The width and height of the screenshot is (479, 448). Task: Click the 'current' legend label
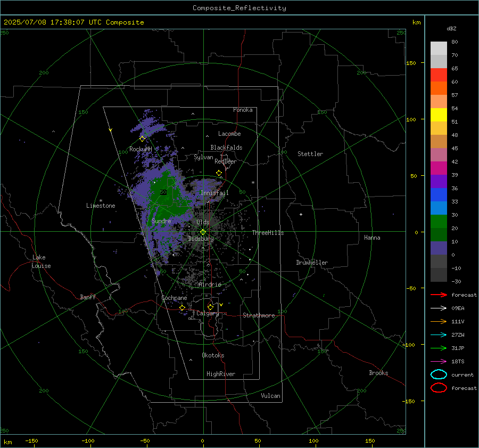pyautogui.click(x=463, y=374)
